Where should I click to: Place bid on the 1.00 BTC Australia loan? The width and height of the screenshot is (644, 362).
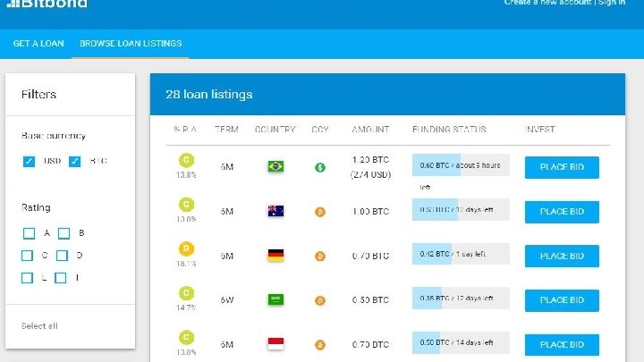pyautogui.click(x=562, y=212)
